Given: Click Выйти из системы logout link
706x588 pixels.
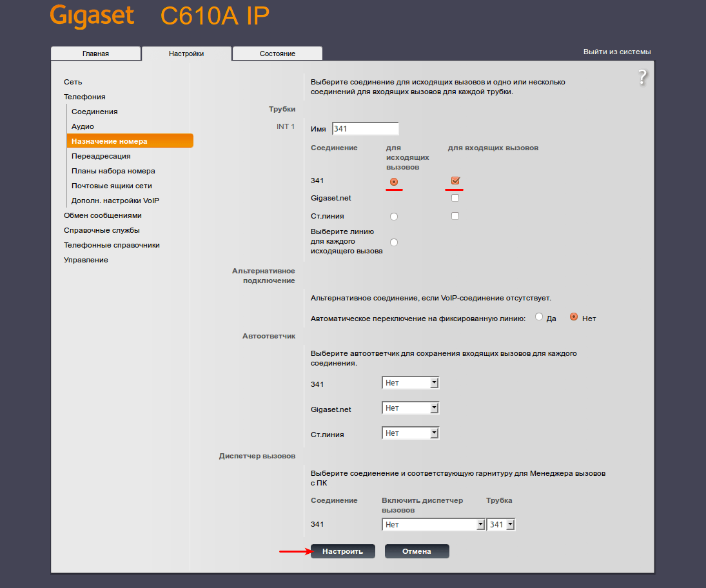Looking at the screenshot, I should click(617, 52).
